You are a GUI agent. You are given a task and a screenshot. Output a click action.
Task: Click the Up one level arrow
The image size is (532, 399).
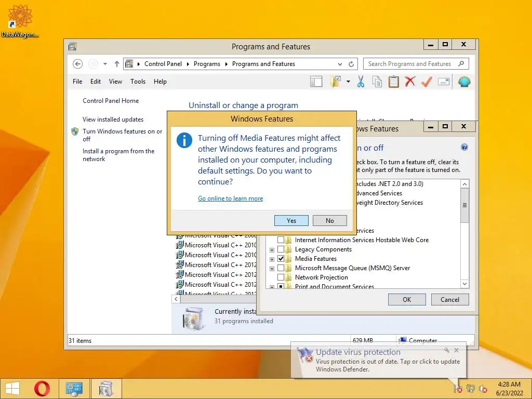pos(117,64)
